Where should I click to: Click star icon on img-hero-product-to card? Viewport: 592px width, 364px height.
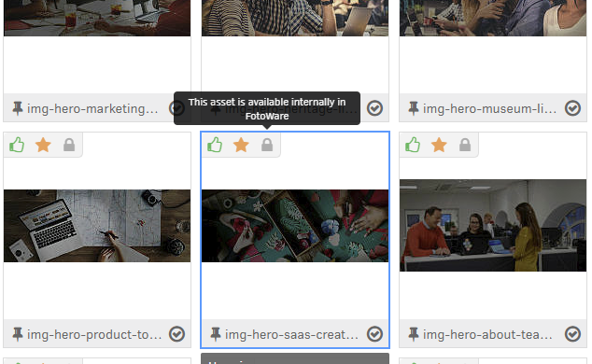click(x=43, y=145)
